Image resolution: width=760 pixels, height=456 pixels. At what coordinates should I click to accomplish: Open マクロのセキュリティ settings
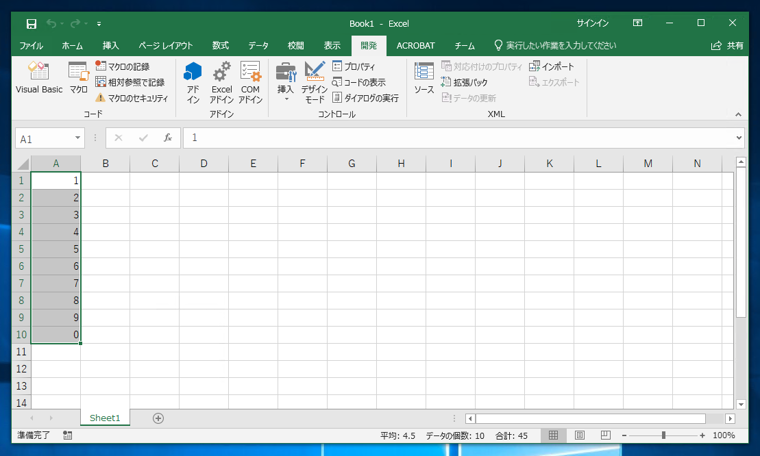pyautogui.click(x=132, y=98)
